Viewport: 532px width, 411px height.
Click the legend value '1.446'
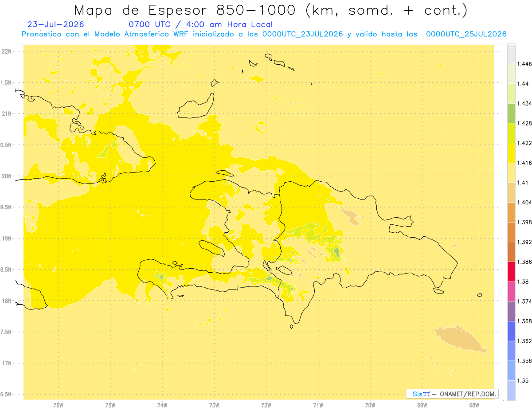pos(524,64)
